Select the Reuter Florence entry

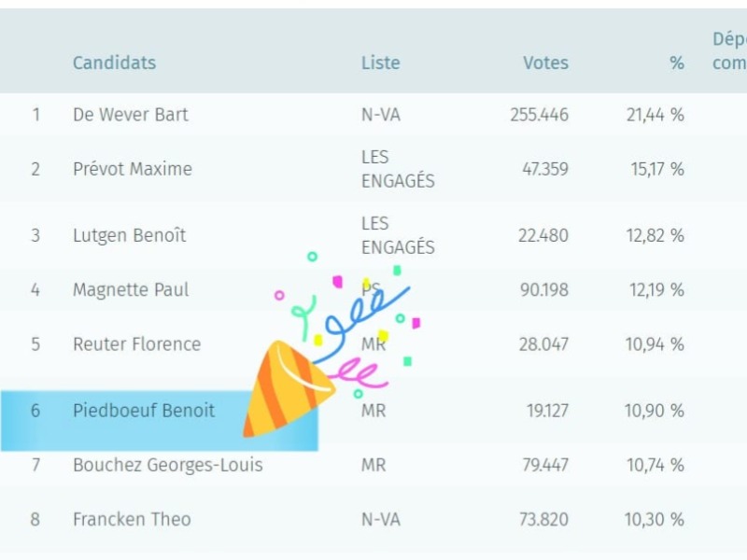[x=136, y=343]
